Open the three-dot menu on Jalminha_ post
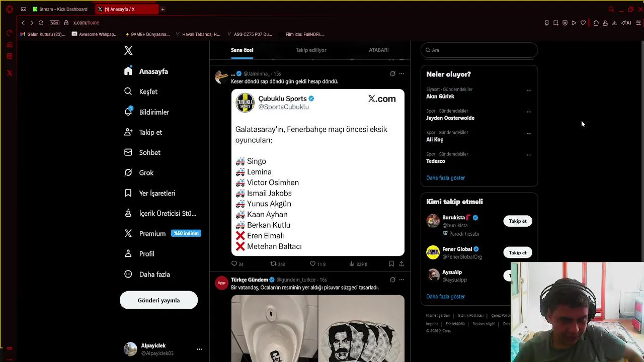 pyautogui.click(x=401, y=73)
